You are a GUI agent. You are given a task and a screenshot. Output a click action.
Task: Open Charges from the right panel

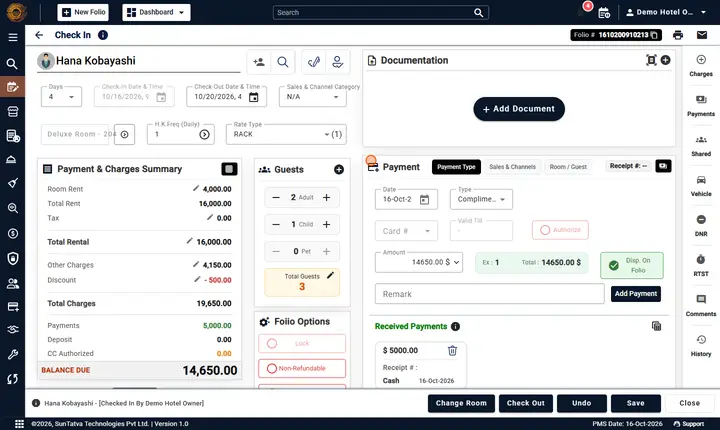[701, 66]
